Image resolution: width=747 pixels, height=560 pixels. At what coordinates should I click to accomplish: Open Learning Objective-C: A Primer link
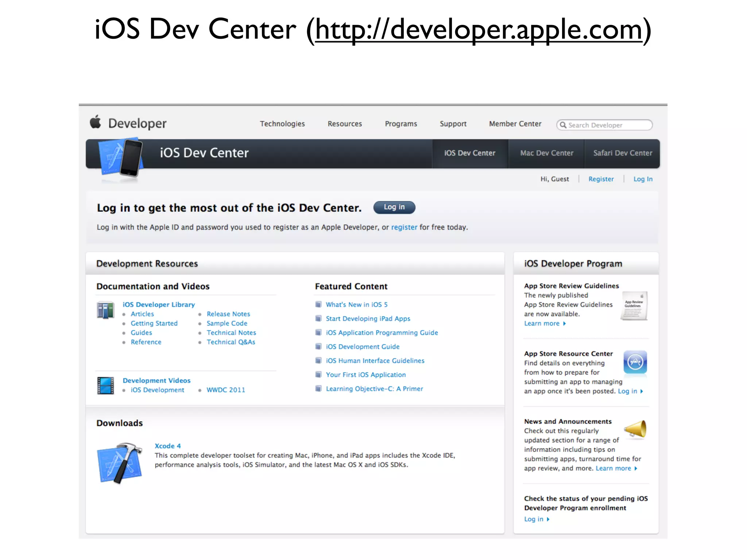[x=375, y=389]
